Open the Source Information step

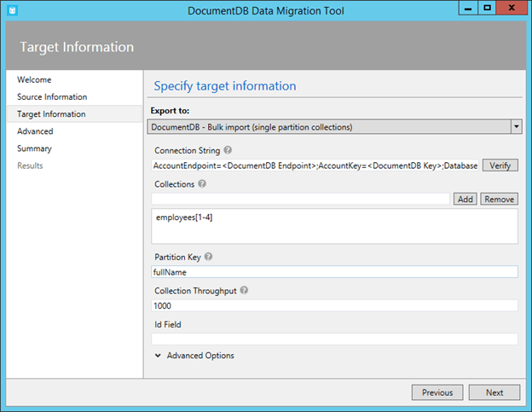[x=52, y=97]
